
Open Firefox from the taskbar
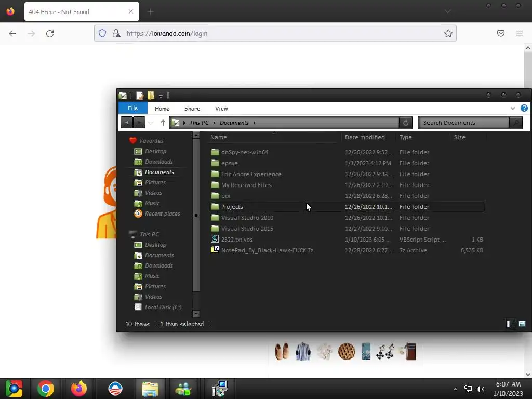79,389
